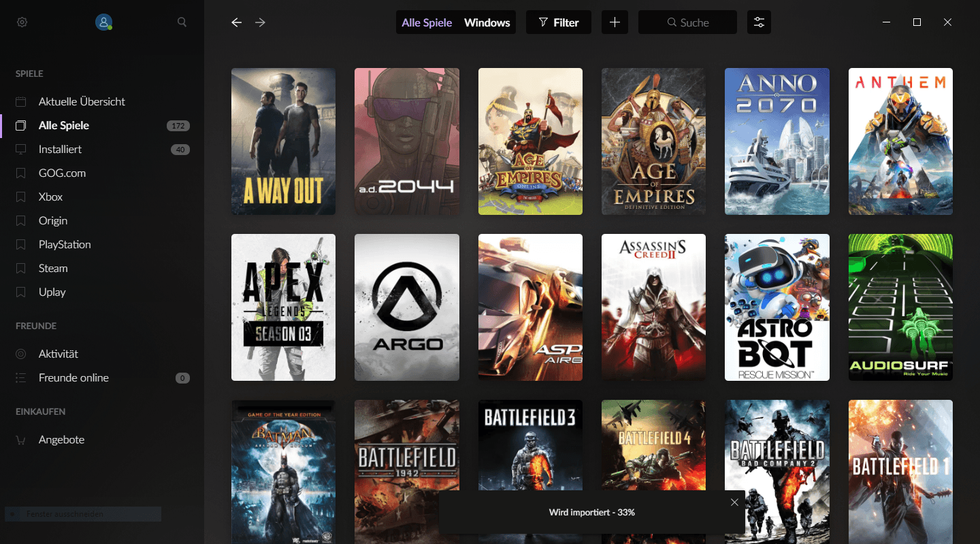Click the 172 games count badge
This screenshot has height=544, width=980.
coord(178,126)
